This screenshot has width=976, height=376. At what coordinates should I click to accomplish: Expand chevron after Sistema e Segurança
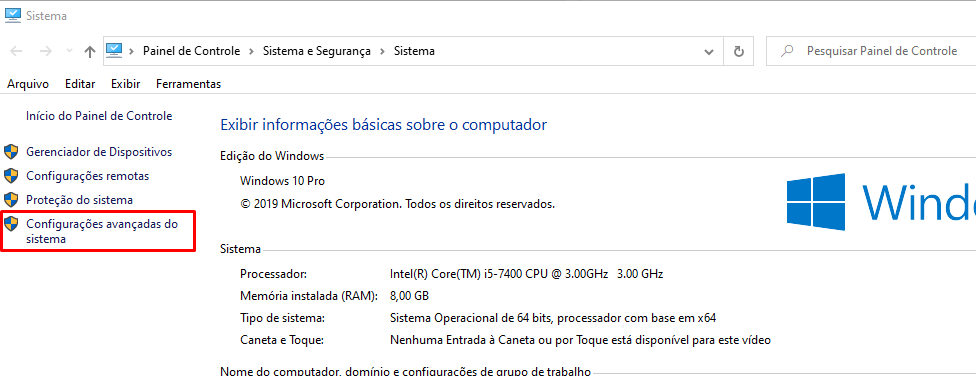click(x=382, y=52)
